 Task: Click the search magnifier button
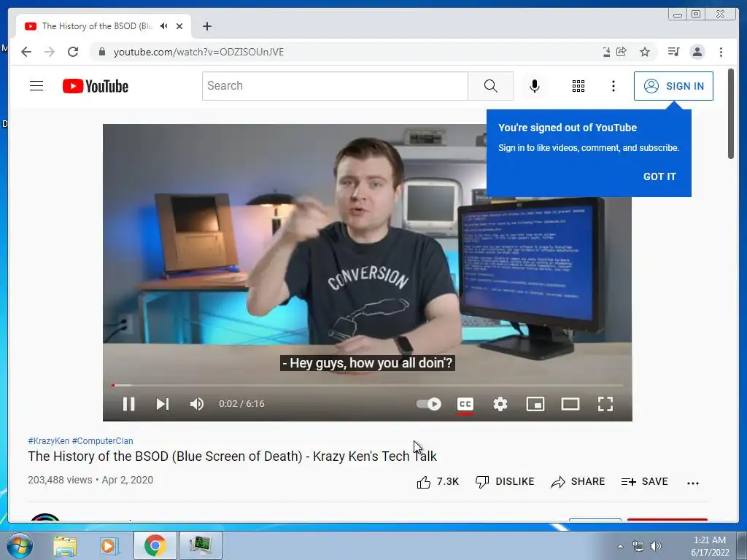click(x=491, y=86)
